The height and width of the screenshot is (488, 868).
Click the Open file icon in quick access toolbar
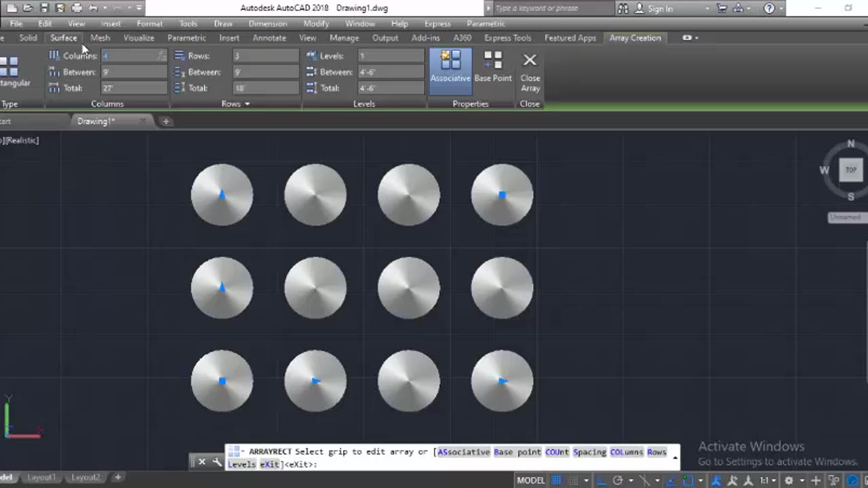click(28, 8)
